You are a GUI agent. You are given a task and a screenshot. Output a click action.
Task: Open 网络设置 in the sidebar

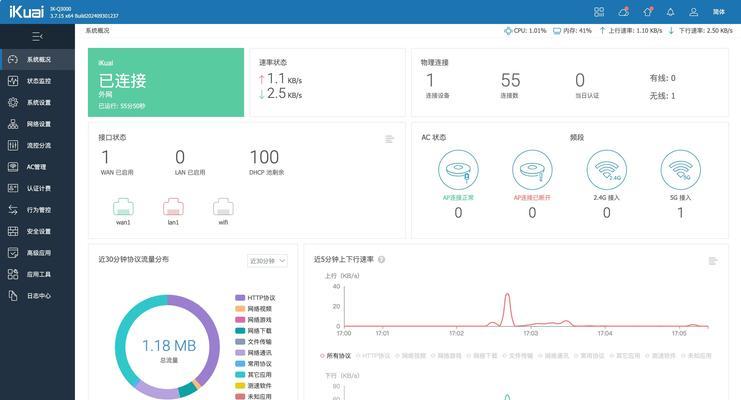click(37, 124)
